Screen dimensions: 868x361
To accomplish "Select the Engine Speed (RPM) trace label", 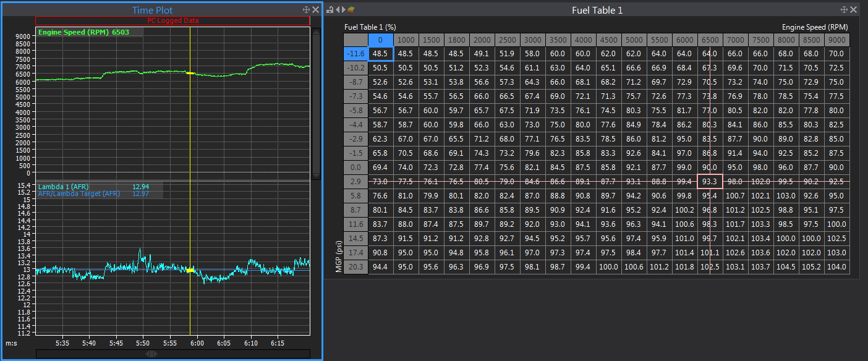I will [x=75, y=32].
